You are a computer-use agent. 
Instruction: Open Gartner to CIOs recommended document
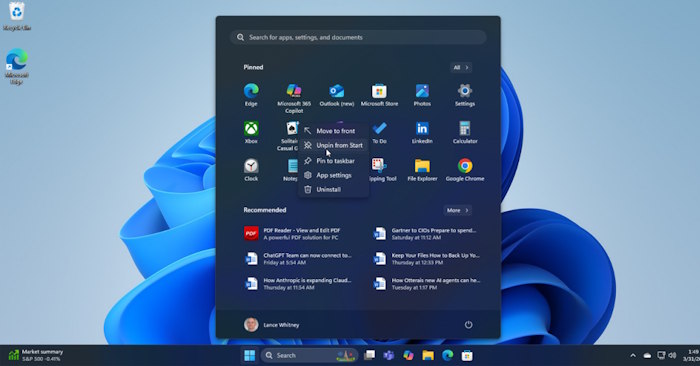pos(426,234)
